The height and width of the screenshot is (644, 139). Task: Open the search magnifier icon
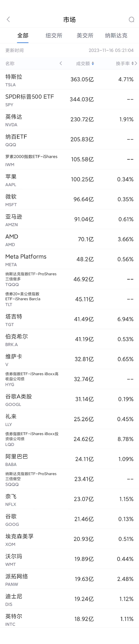click(x=131, y=19)
